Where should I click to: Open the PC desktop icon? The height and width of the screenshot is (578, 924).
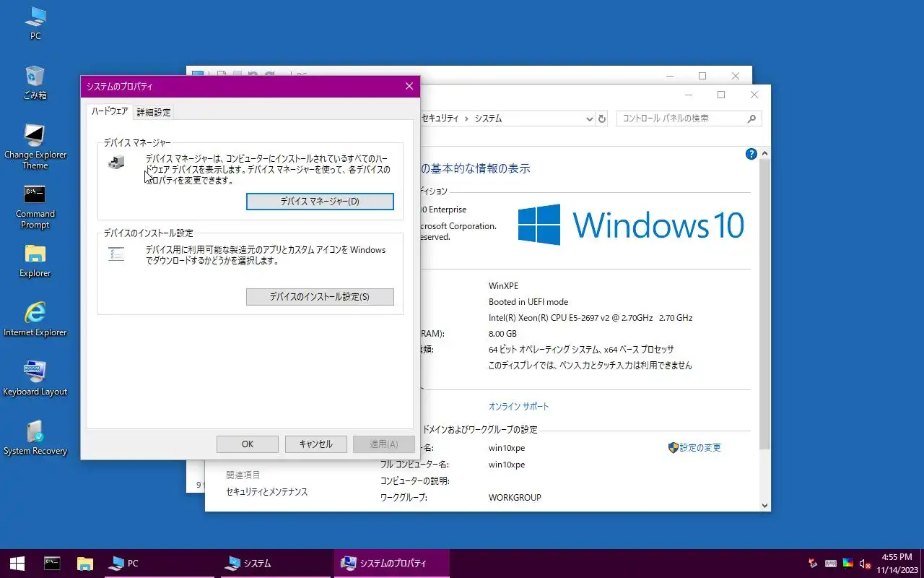tap(35, 22)
